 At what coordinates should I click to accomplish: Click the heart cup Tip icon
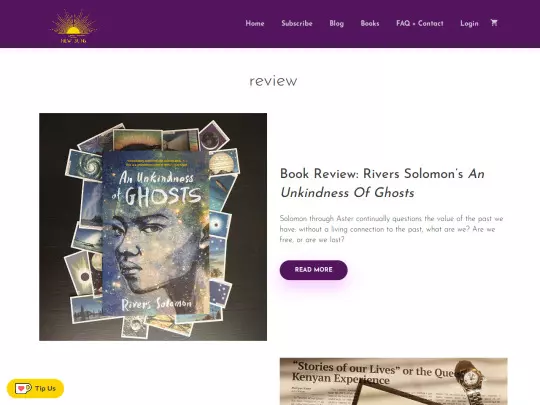(23, 388)
